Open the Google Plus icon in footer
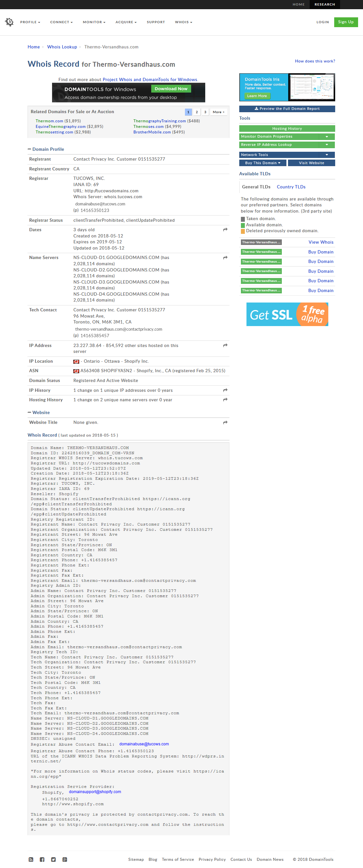Viewport: 363px width, 868px height. click(65, 859)
